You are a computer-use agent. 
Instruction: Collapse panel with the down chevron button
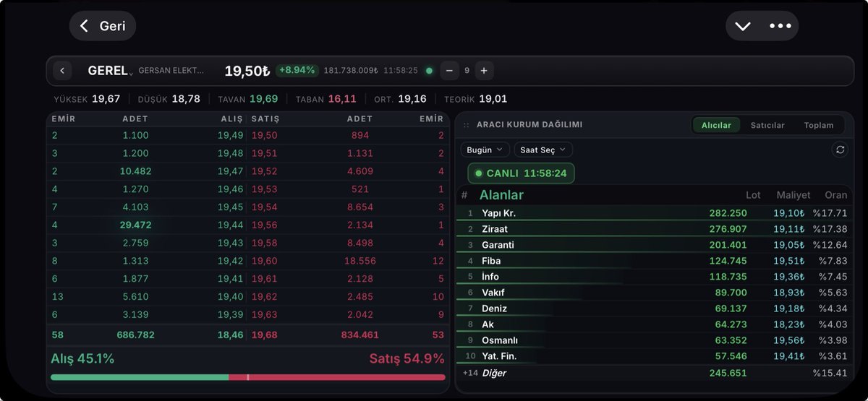pyautogui.click(x=743, y=26)
